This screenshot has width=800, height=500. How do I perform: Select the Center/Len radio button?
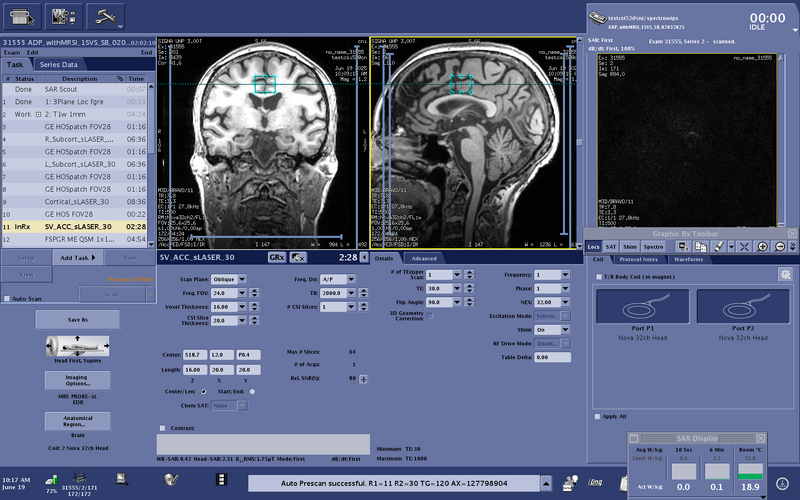point(204,391)
